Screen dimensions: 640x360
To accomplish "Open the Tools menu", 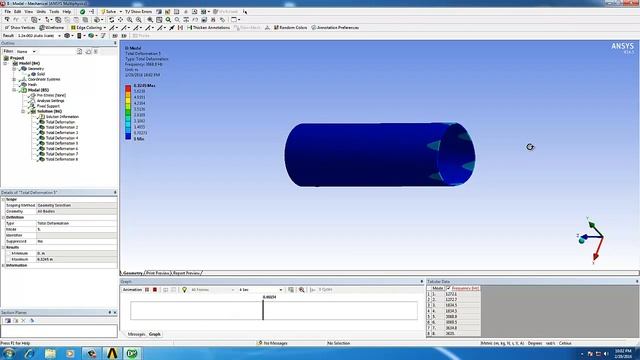I will pos(54,12).
